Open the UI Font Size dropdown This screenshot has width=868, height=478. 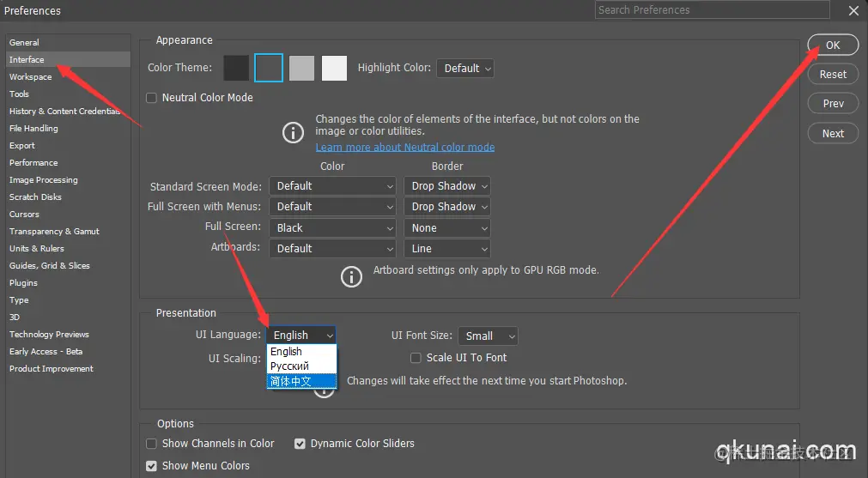(x=488, y=336)
